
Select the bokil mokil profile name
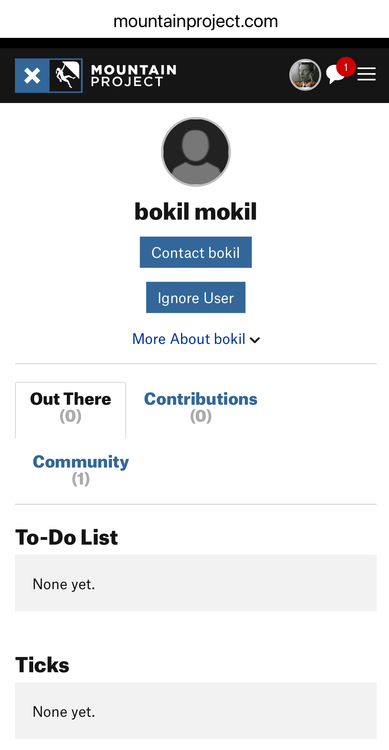click(196, 211)
